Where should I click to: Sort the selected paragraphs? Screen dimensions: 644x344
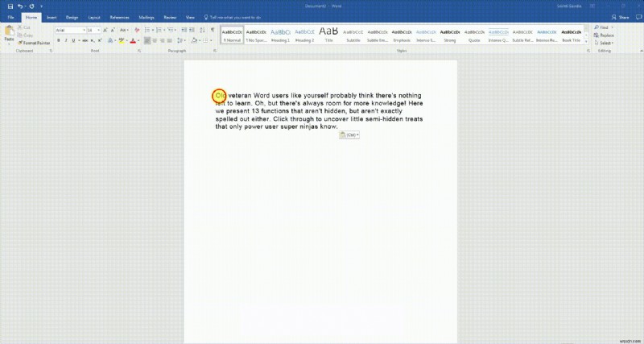click(x=203, y=30)
